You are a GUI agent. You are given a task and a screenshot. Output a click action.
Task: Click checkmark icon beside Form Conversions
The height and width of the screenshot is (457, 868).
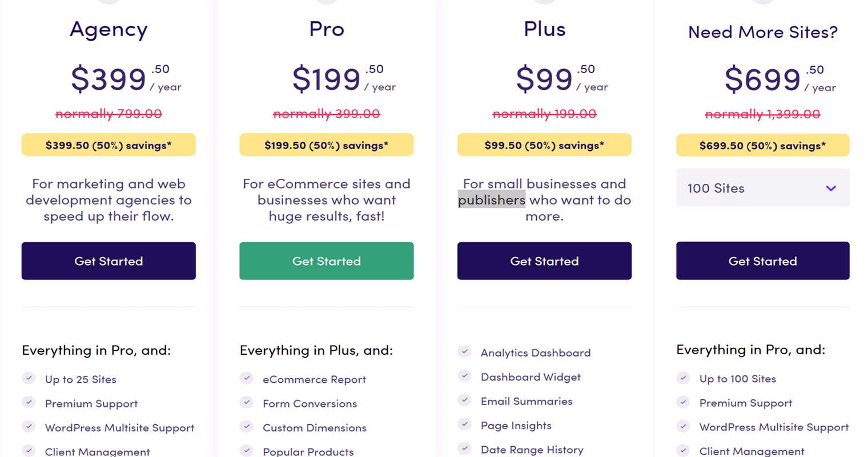point(247,402)
